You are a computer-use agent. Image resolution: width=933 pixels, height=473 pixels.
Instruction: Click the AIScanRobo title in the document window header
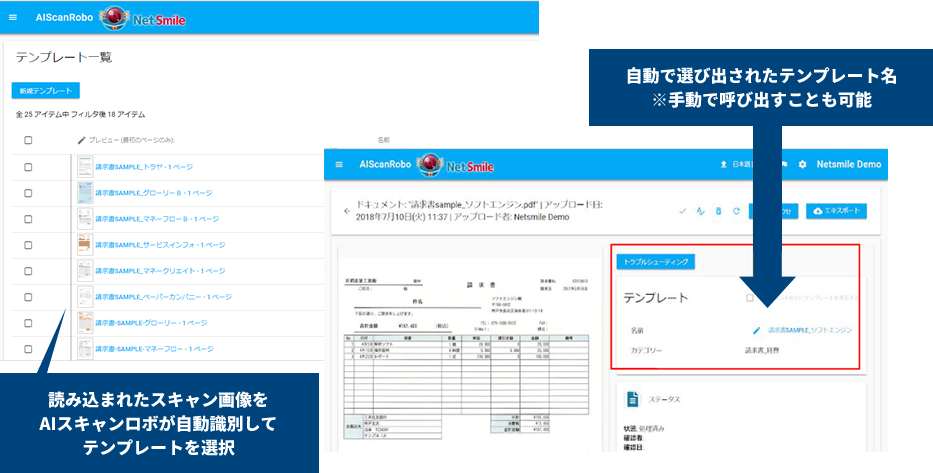point(385,164)
